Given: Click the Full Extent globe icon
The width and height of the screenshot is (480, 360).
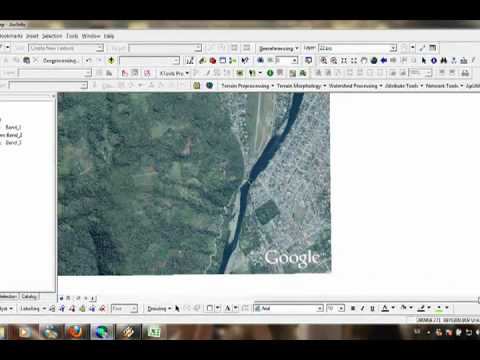Looking at the screenshot, I should click(374, 60).
